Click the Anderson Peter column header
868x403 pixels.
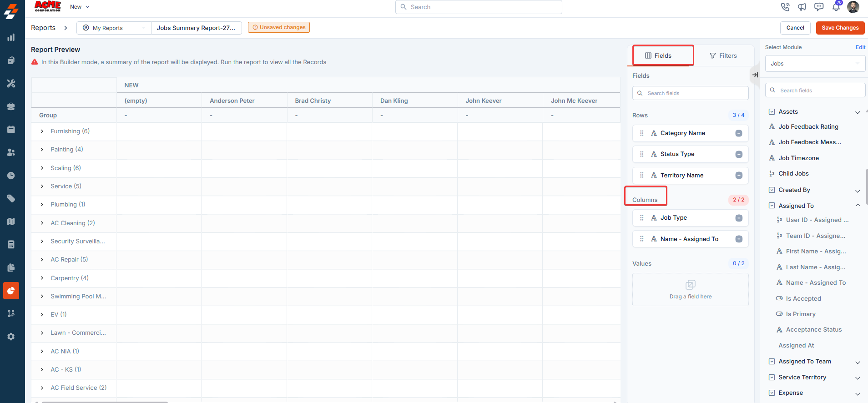(232, 101)
